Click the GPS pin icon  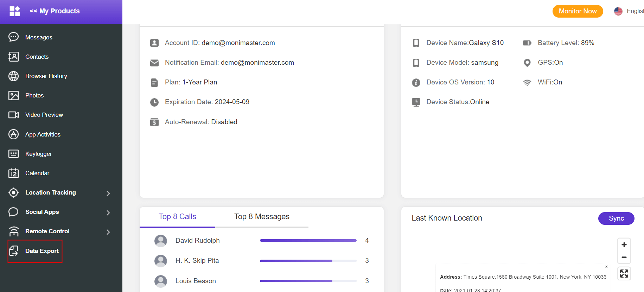click(x=527, y=63)
